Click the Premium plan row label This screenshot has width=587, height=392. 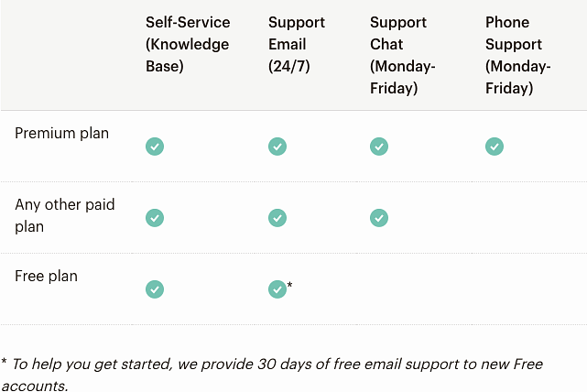tap(62, 134)
